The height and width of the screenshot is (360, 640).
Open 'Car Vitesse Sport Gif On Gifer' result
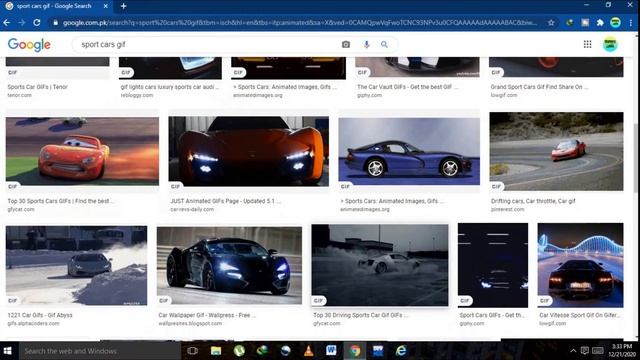point(580,315)
